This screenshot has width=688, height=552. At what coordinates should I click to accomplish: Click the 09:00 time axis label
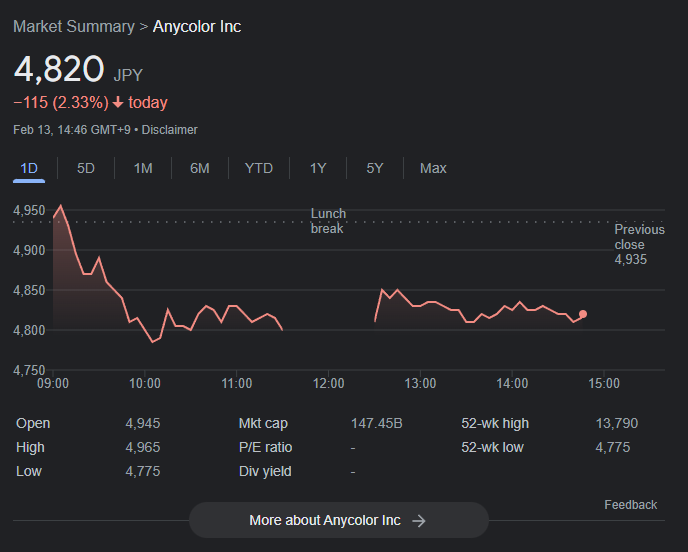(53, 384)
